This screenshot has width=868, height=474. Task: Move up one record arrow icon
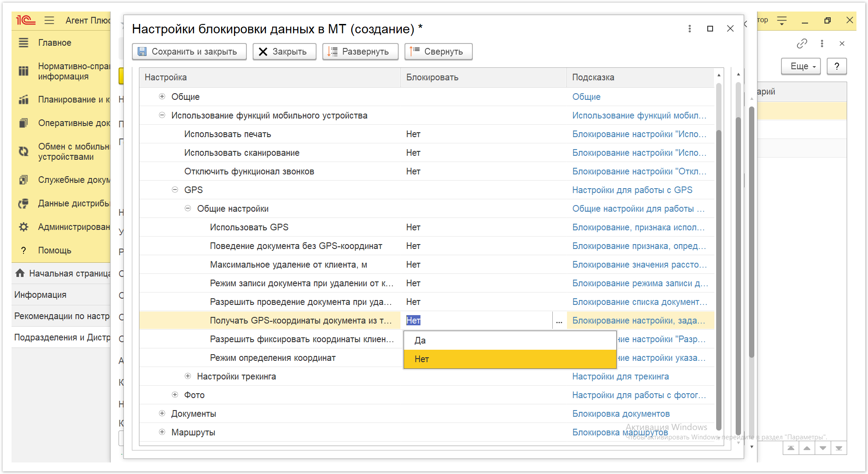(807, 448)
